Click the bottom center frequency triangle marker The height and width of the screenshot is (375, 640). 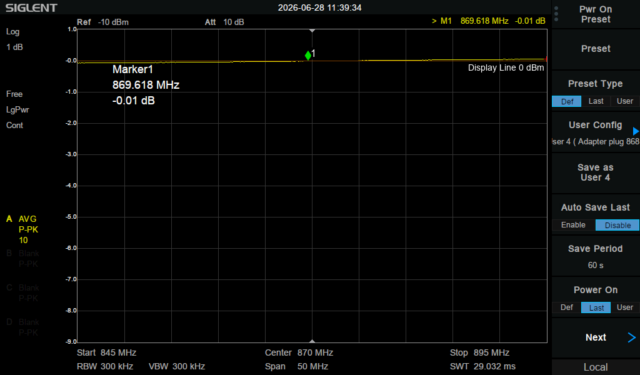click(312, 341)
